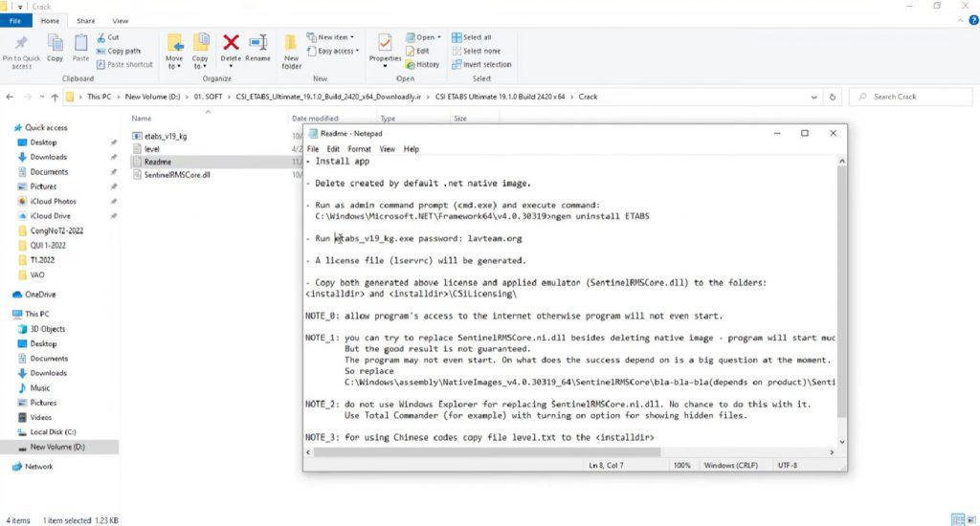Open CongNoT2-2022 folder in sidebar
This screenshot has width=980, height=526.
[56, 230]
